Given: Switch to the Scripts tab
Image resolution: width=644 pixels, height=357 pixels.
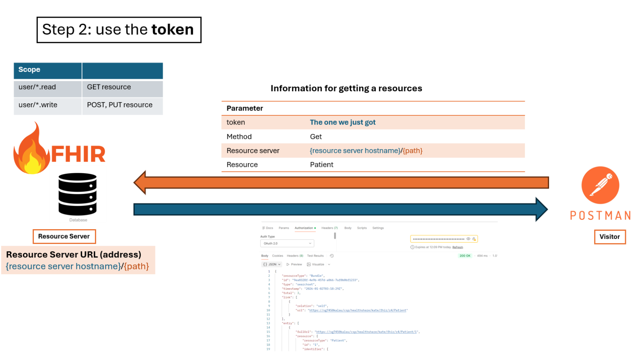Looking at the screenshot, I should (x=362, y=228).
